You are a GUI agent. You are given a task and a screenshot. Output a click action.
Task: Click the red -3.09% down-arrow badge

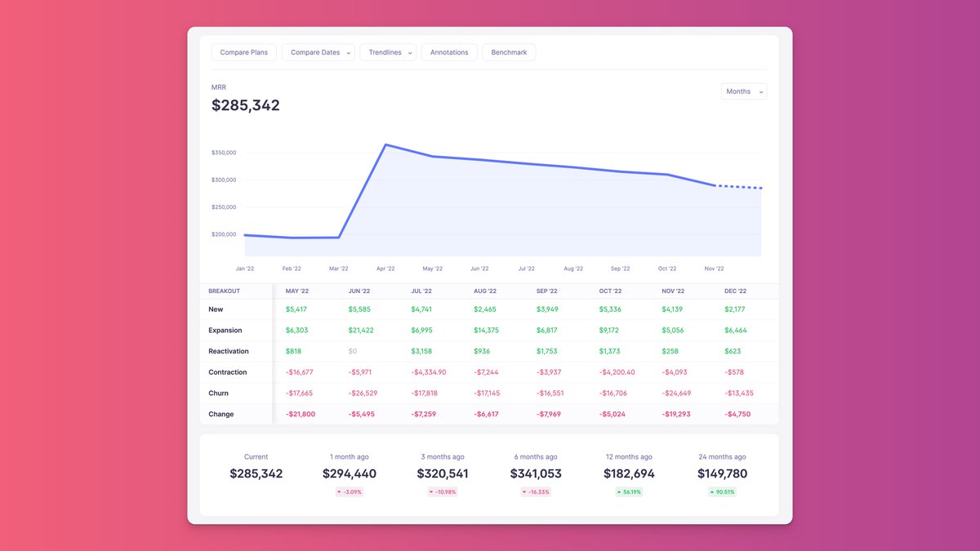(350, 492)
